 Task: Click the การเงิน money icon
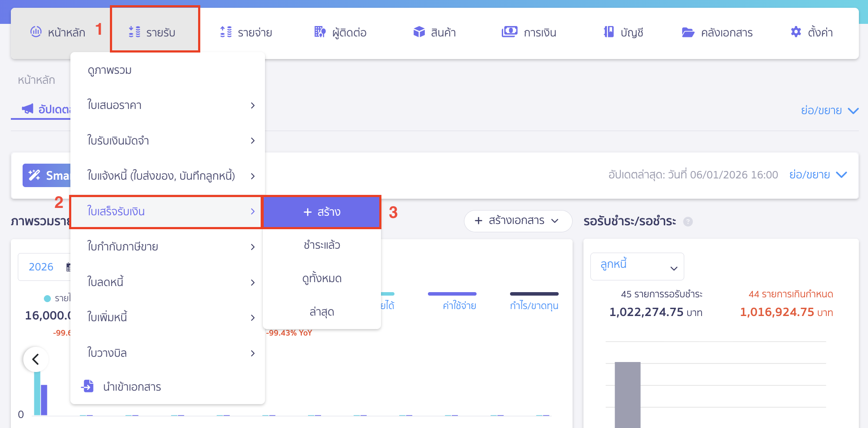click(x=509, y=32)
